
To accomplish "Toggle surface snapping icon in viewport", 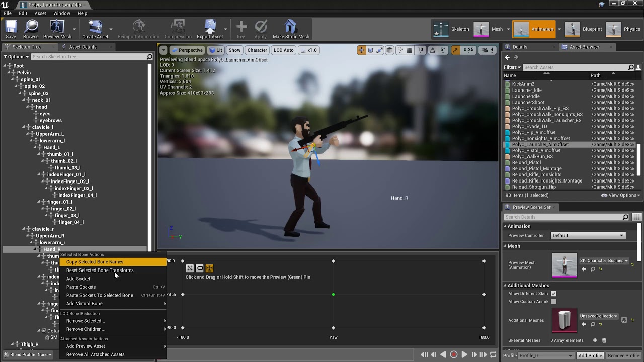I will click(x=400, y=50).
